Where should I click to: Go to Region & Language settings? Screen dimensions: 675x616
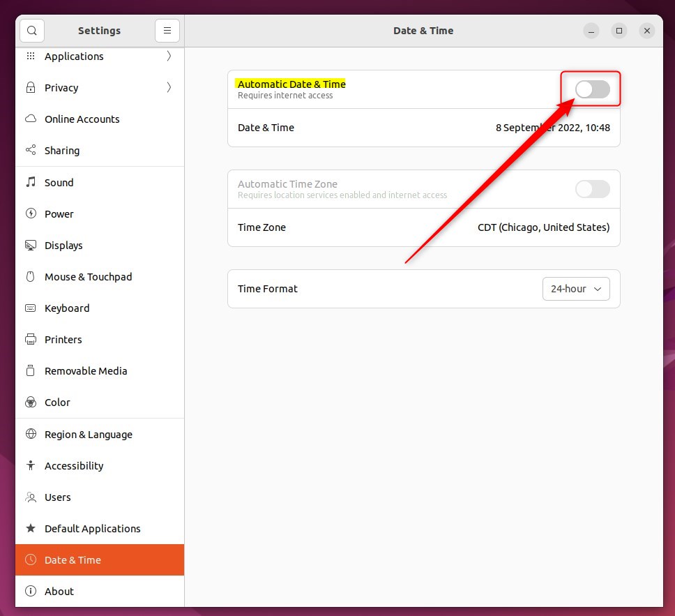pos(100,434)
